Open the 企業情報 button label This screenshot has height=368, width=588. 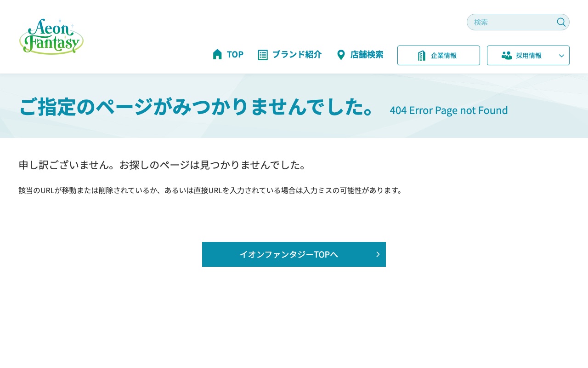point(444,56)
